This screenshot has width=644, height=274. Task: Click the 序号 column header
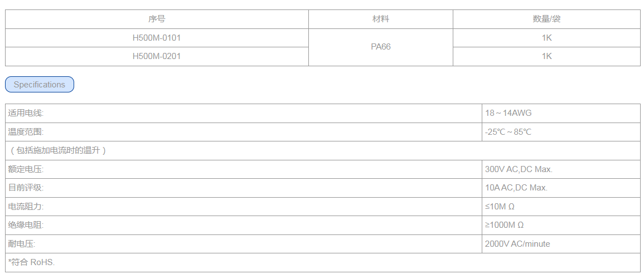[157, 19]
